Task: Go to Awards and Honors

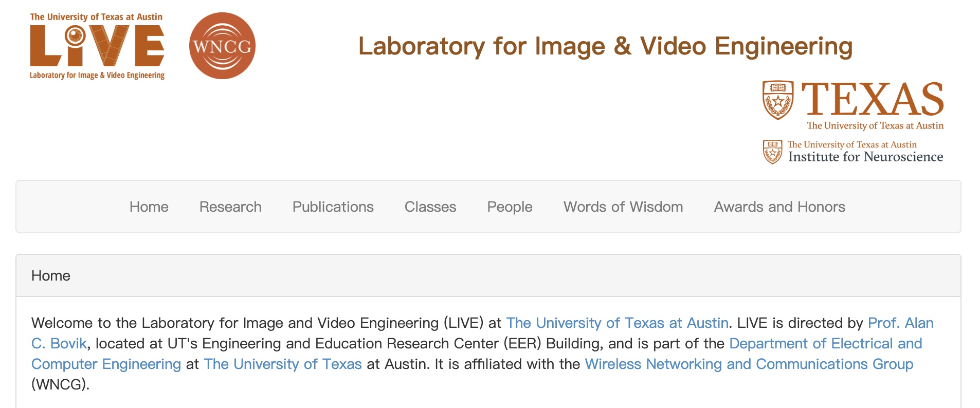Action: click(x=779, y=207)
